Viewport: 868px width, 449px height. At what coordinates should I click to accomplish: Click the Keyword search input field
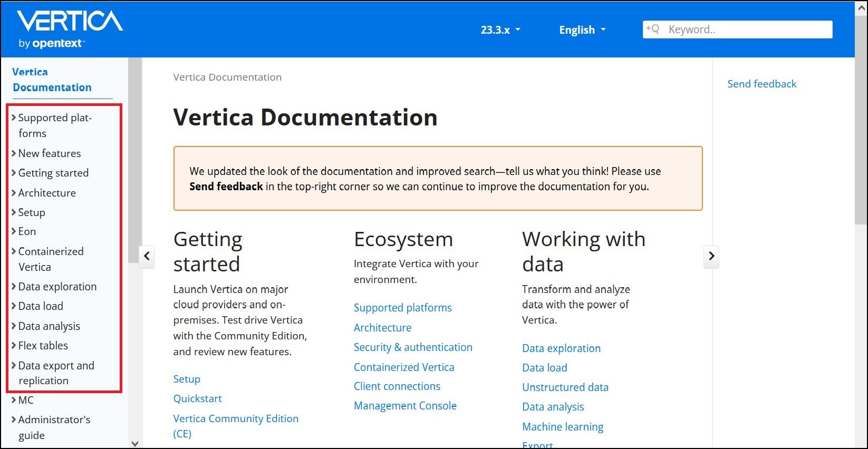click(738, 30)
